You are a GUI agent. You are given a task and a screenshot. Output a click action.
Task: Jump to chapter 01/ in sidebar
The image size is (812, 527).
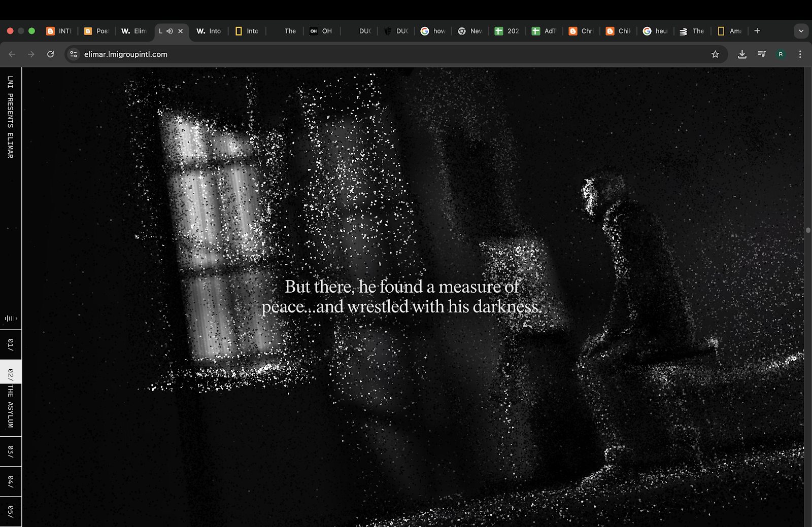[x=11, y=345]
